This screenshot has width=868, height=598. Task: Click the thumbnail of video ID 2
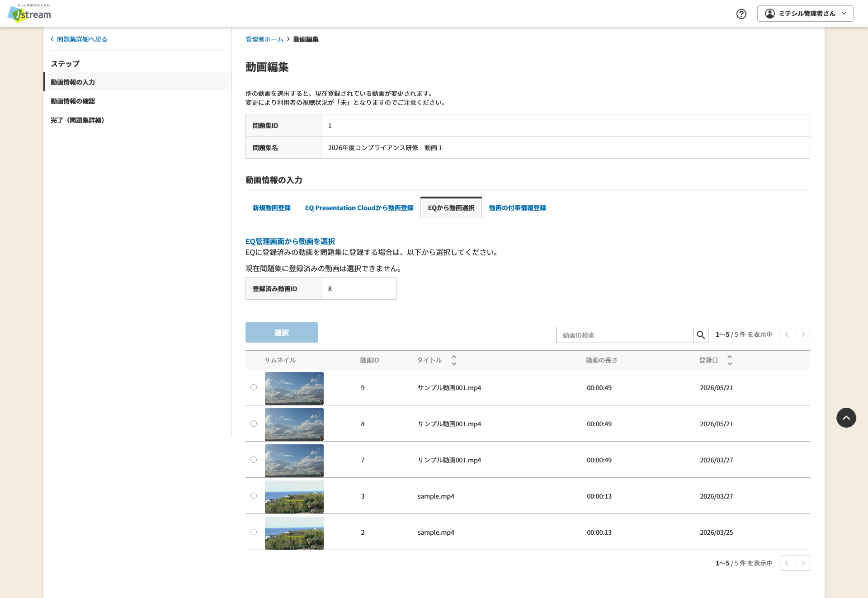point(294,533)
